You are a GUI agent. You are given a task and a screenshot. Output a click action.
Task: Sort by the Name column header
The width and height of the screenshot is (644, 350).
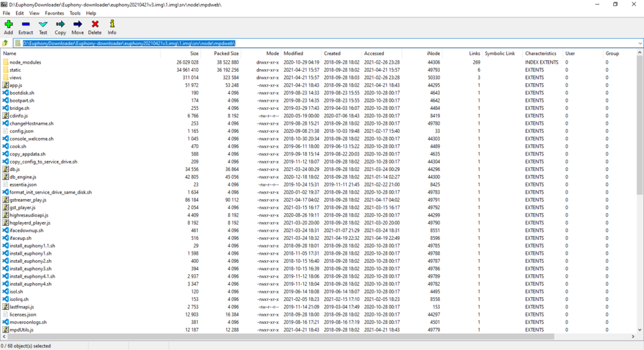(80, 54)
